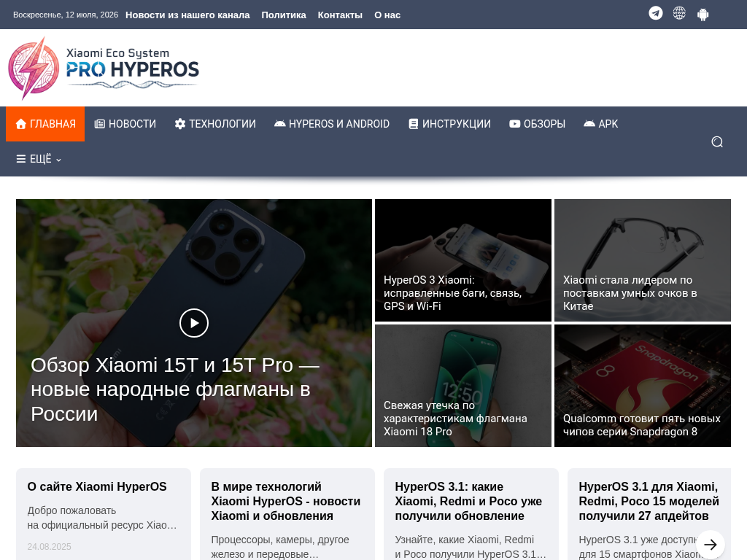
Task: Click excerpt Добро пожаловать на официальный ресурс
Action: point(102,518)
